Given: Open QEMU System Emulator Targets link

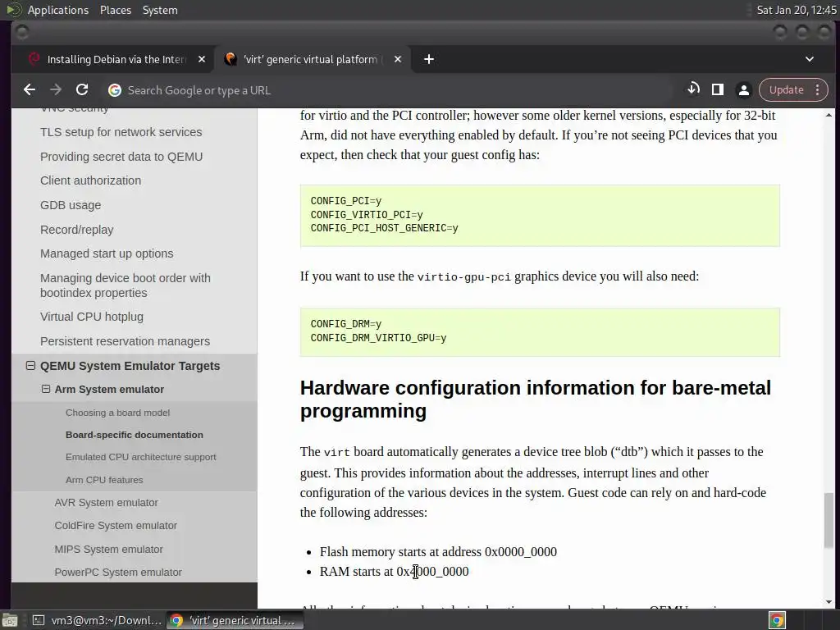Looking at the screenshot, I should (130, 366).
